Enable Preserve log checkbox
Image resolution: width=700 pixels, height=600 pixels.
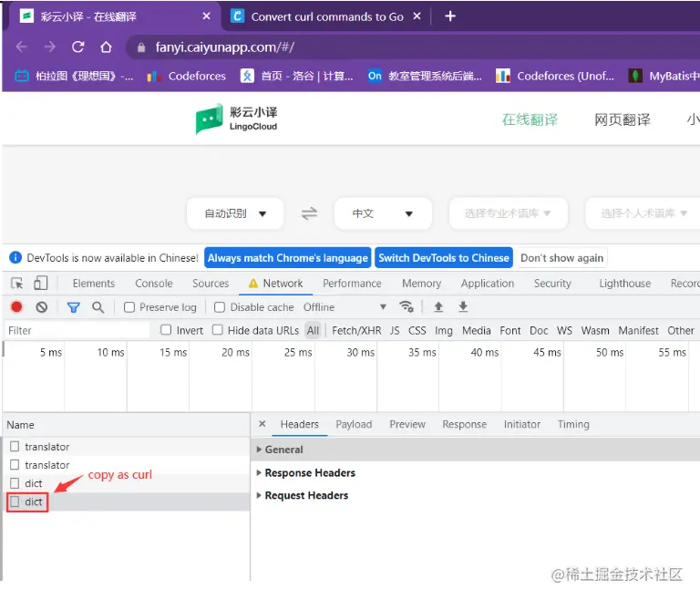coord(129,307)
